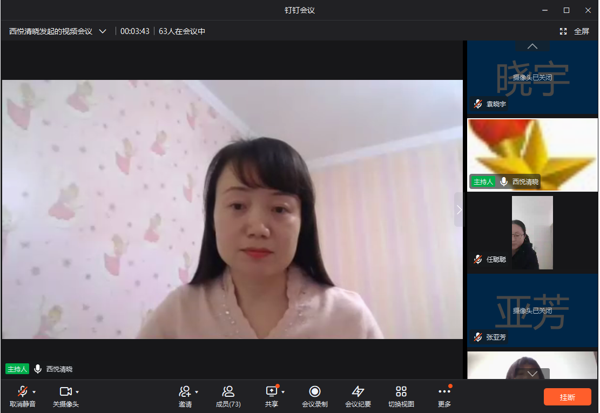Screen dimensions: 600x413
Task: Open microphone options arrow next to 取消静音
Action: 35,391
